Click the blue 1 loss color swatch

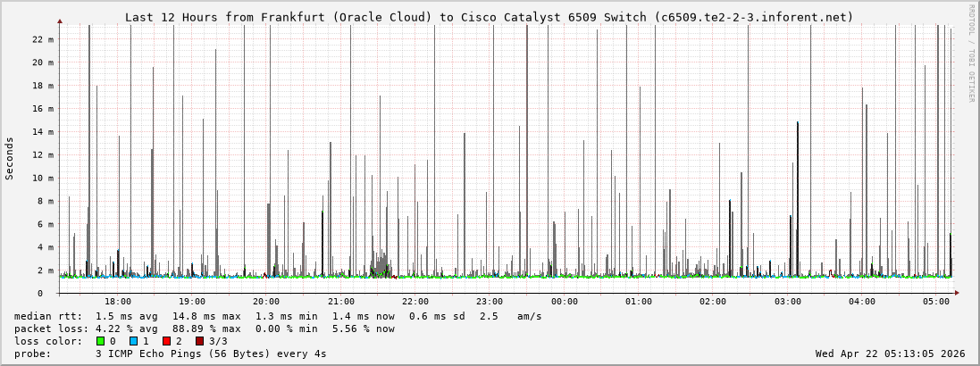(x=133, y=341)
